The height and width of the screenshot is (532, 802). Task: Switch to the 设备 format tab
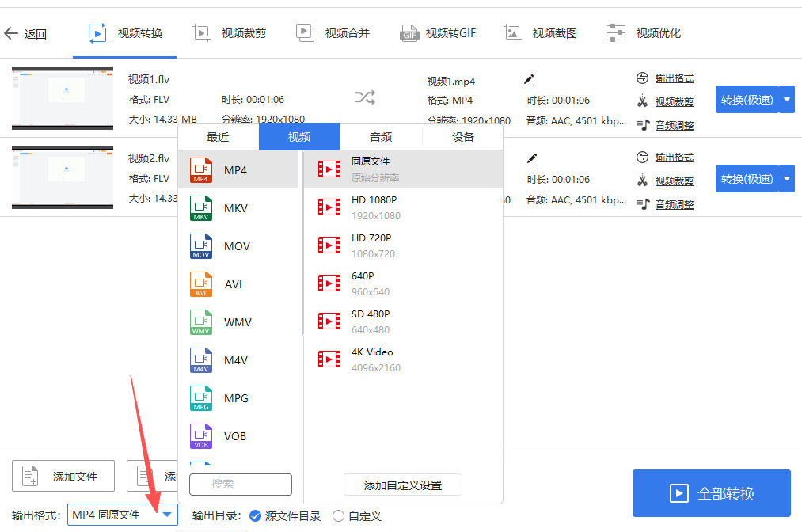coord(463,137)
